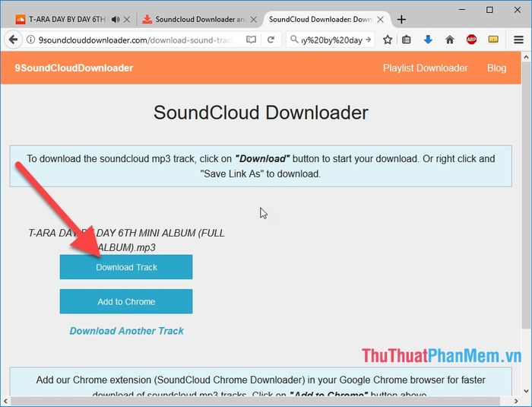
Task: Open downloads blue arrow icon
Action: pyautogui.click(x=428, y=40)
